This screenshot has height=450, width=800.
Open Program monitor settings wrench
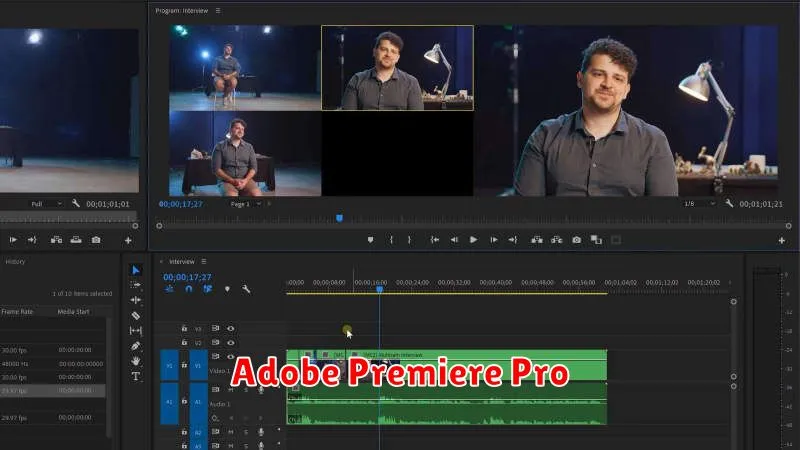[x=729, y=204]
